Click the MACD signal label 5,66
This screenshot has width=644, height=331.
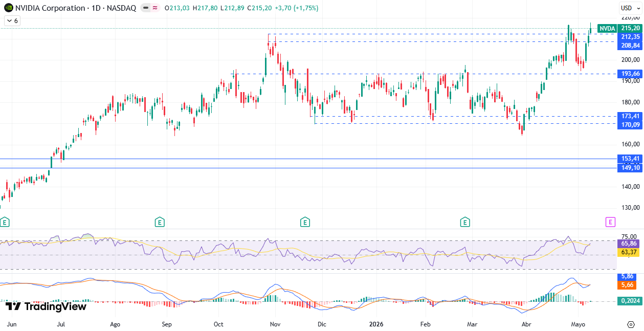coord(627,285)
